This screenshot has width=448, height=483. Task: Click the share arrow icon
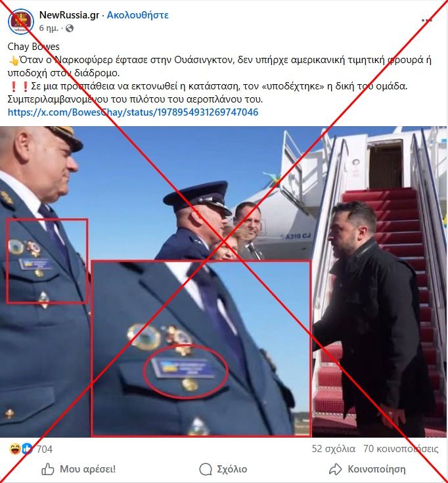tap(336, 469)
